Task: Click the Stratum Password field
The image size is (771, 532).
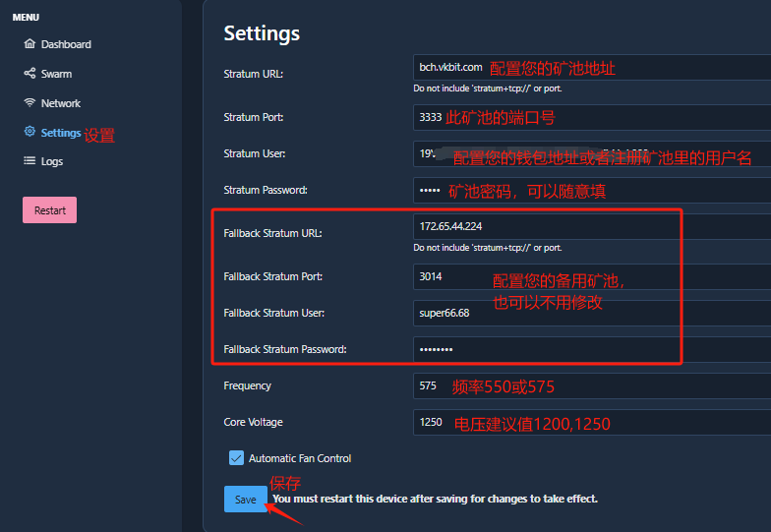Action: click(590, 190)
